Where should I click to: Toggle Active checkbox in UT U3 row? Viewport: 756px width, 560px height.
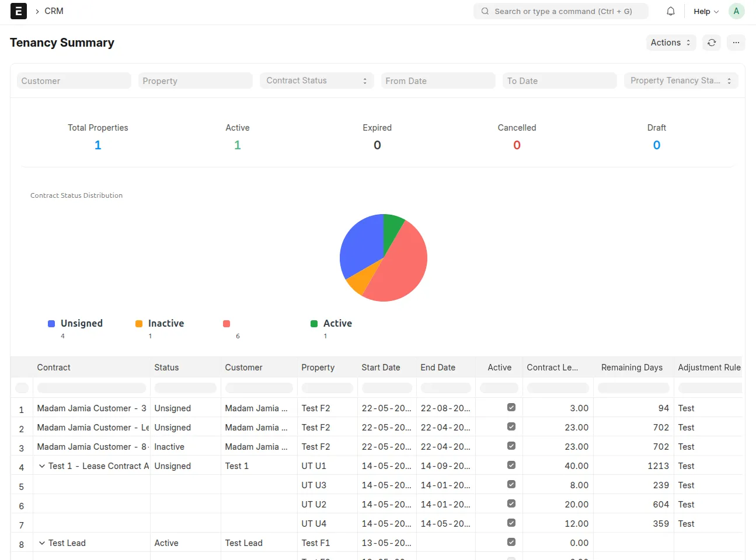click(511, 485)
